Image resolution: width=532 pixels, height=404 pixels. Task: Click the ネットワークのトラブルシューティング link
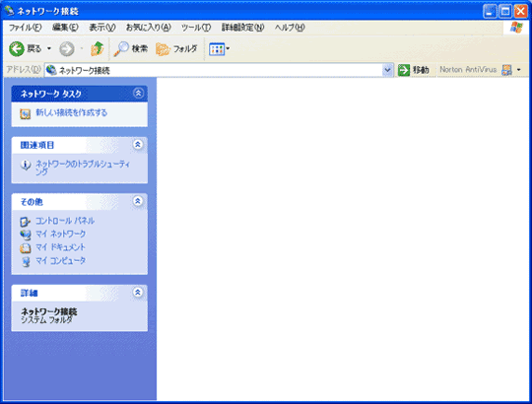pyautogui.click(x=83, y=168)
